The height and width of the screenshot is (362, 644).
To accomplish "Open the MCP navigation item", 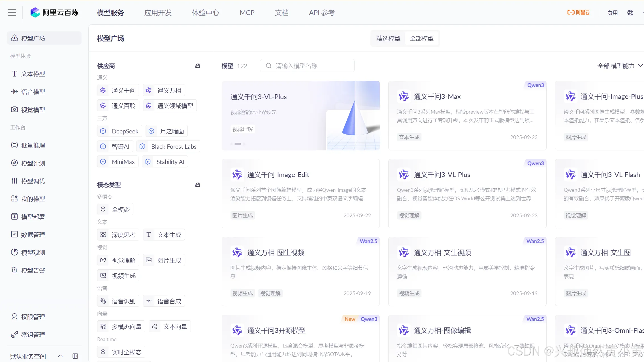I will [x=247, y=13].
